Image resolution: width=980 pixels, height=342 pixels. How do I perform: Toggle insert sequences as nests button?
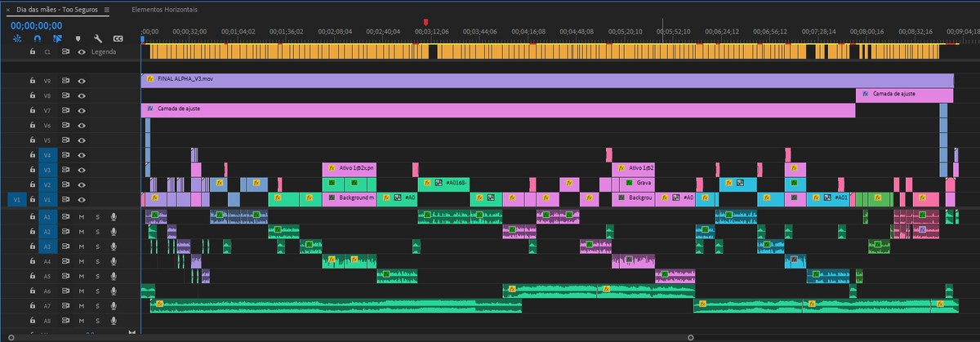pyautogui.click(x=16, y=38)
